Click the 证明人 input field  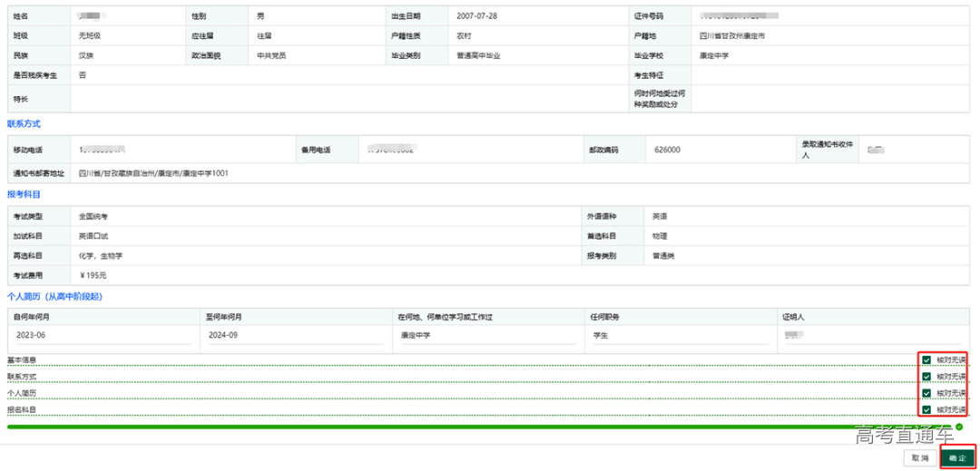click(x=869, y=335)
